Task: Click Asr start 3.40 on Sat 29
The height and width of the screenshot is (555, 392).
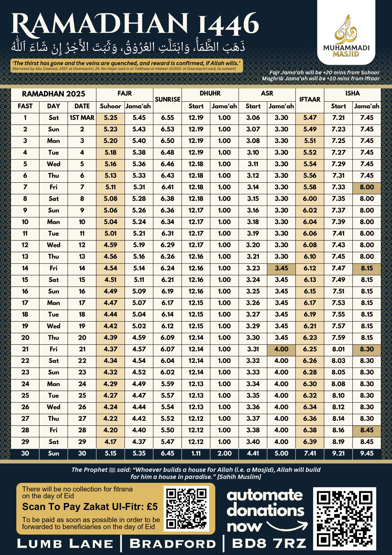Action: 253,442
